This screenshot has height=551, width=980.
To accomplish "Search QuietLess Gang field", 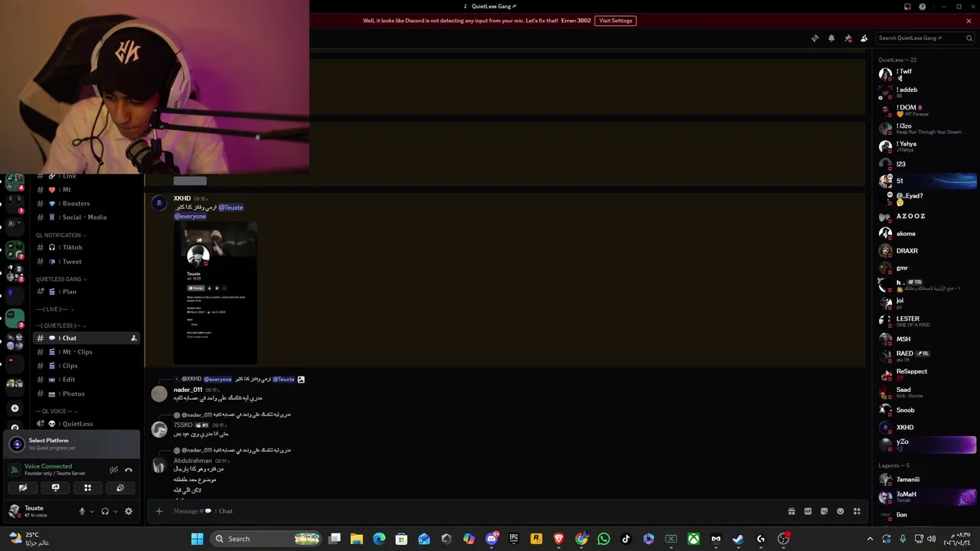I will pos(925,38).
